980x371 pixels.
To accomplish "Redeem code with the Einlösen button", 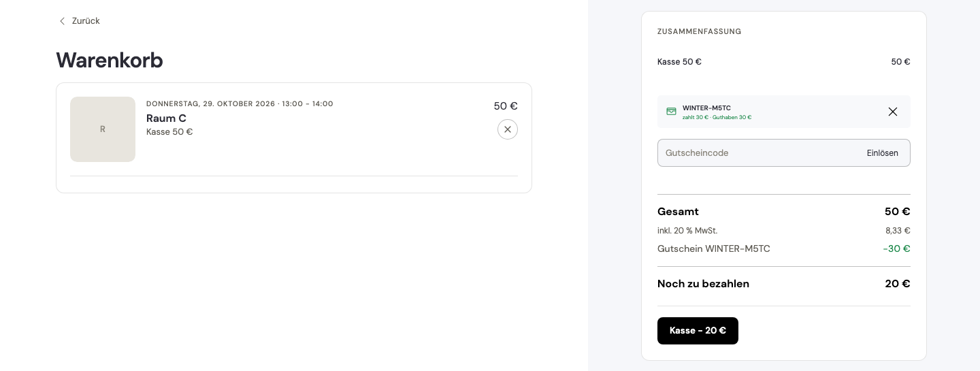I will tap(882, 153).
